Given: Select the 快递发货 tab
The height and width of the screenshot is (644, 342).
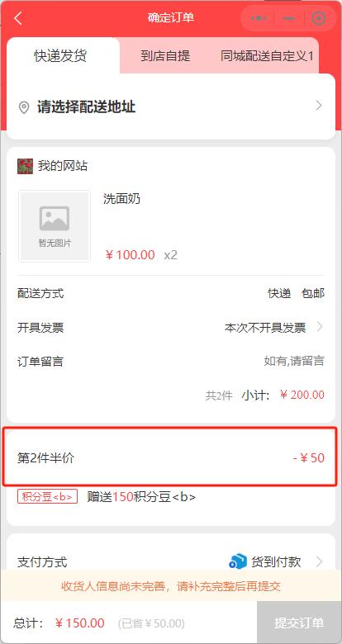Looking at the screenshot, I should click(61, 56).
